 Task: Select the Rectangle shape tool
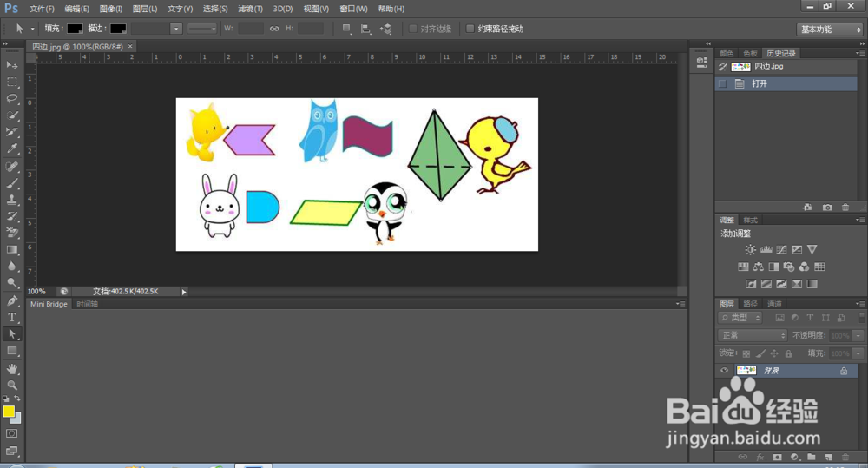[11, 351]
